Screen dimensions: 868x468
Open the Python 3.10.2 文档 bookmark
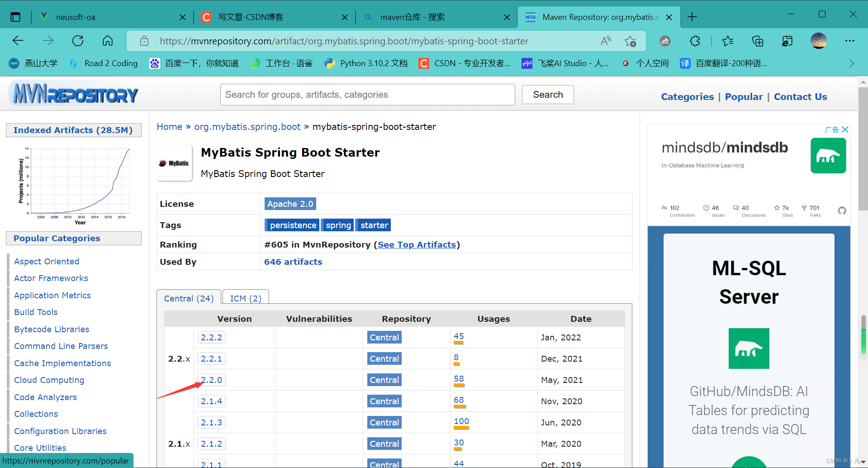[x=366, y=63]
